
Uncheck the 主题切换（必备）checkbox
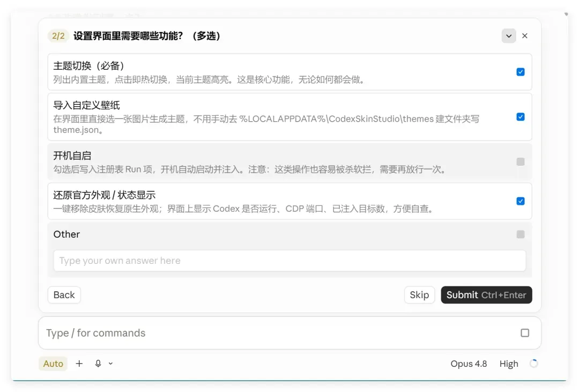click(x=520, y=72)
